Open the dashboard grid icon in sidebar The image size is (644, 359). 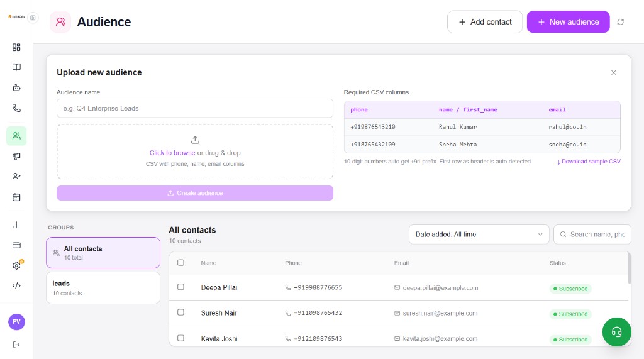[16, 47]
